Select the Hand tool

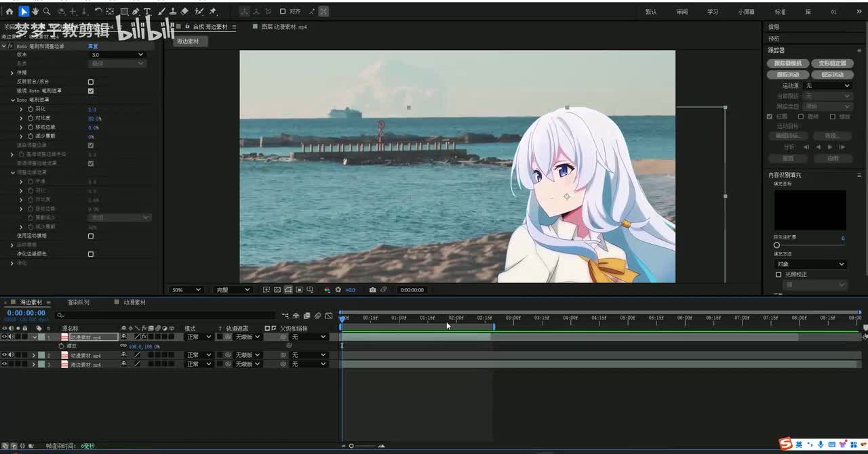click(35, 12)
